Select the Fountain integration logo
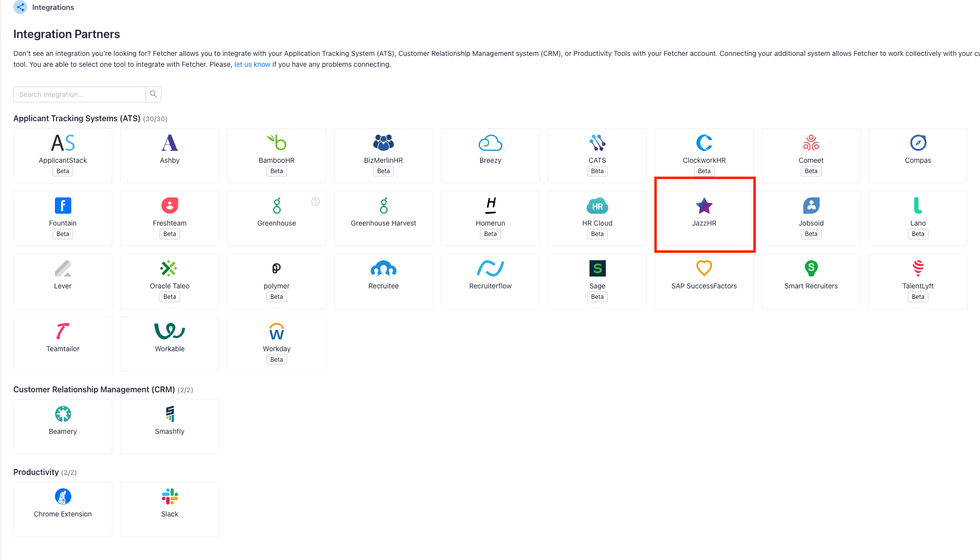The height and width of the screenshot is (560, 980). 63,205
